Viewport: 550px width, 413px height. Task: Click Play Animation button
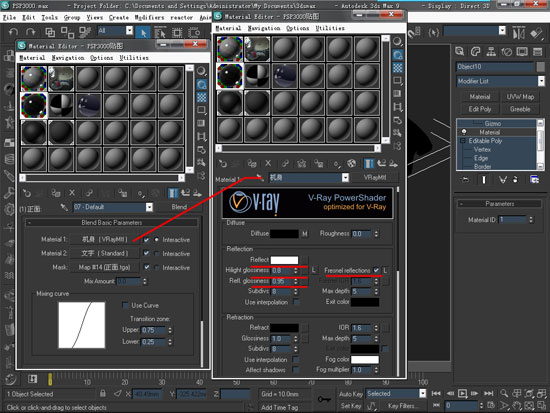coord(462,393)
